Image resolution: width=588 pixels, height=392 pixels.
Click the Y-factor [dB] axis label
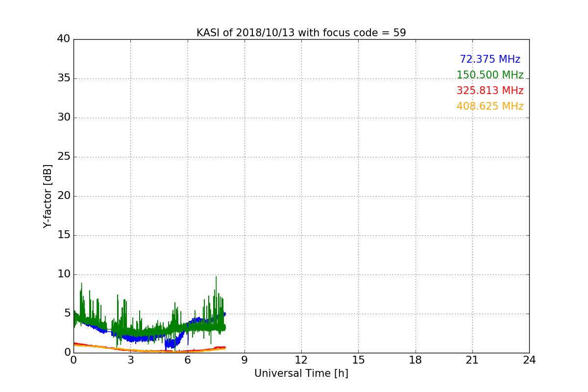(48, 196)
